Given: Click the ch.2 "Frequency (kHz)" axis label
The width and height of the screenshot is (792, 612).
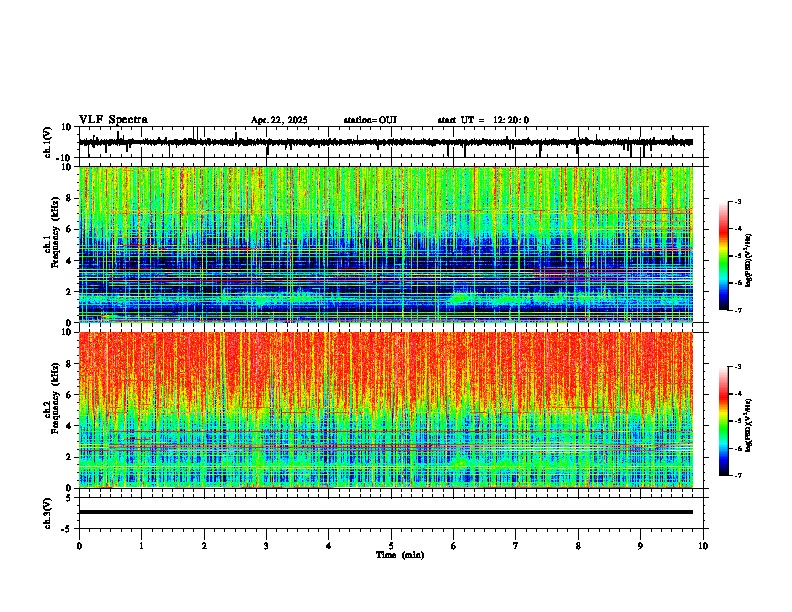Looking at the screenshot, I should pyautogui.click(x=55, y=398).
